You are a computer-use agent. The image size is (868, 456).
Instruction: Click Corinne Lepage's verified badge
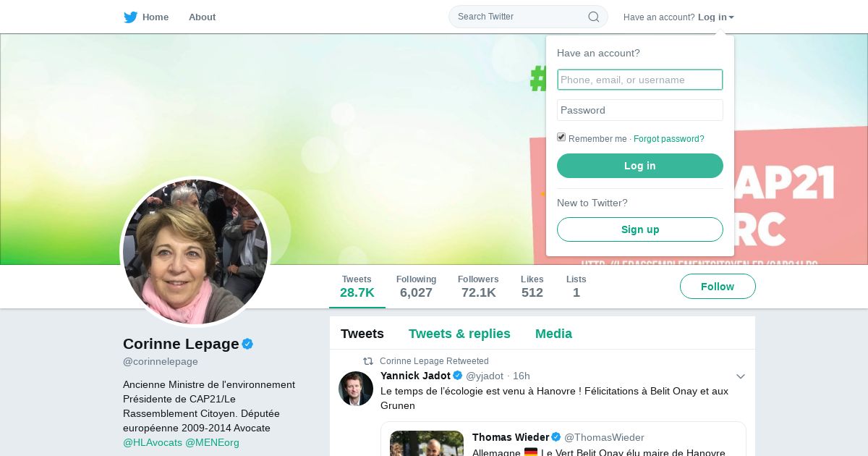coord(247,344)
